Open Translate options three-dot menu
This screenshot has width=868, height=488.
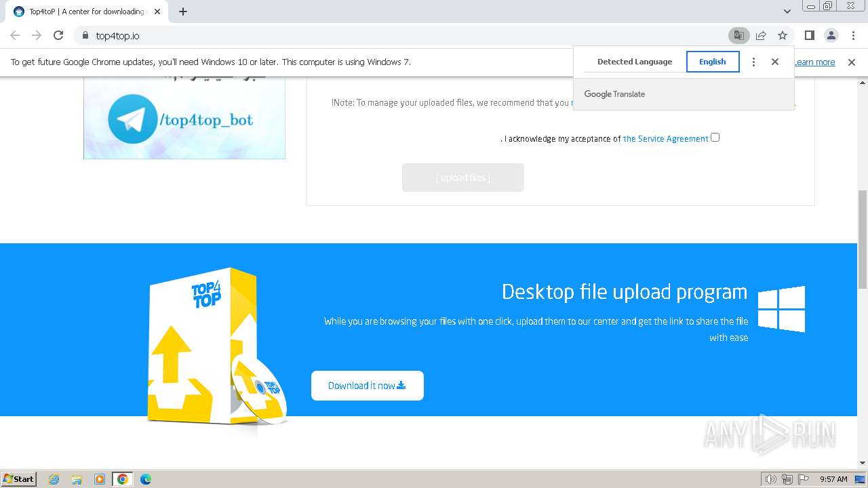click(x=753, y=62)
